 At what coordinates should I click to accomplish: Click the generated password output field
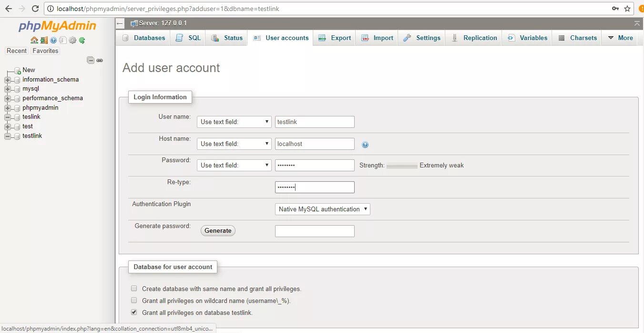(315, 231)
